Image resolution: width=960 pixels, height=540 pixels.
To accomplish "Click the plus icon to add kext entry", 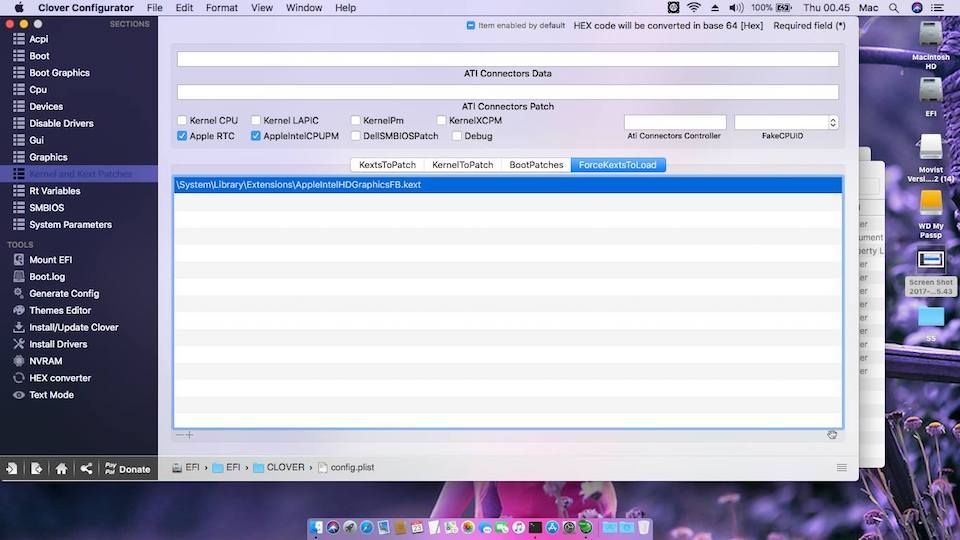I will click(190, 435).
